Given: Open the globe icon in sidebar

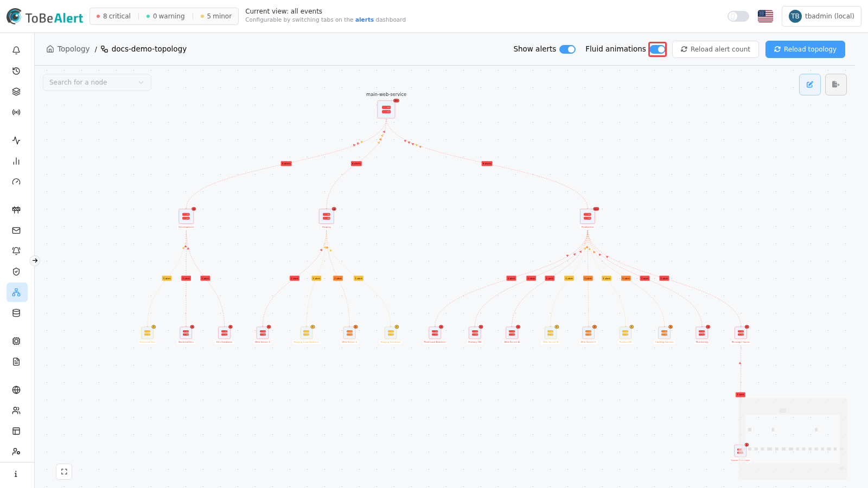Looking at the screenshot, I should (x=16, y=390).
